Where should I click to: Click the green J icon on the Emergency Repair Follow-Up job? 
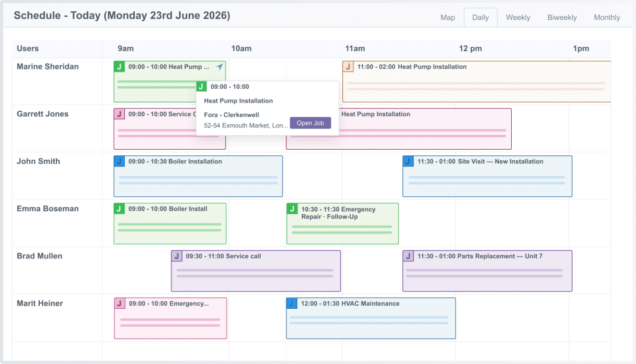pyautogui.click(x=292, y=209)
